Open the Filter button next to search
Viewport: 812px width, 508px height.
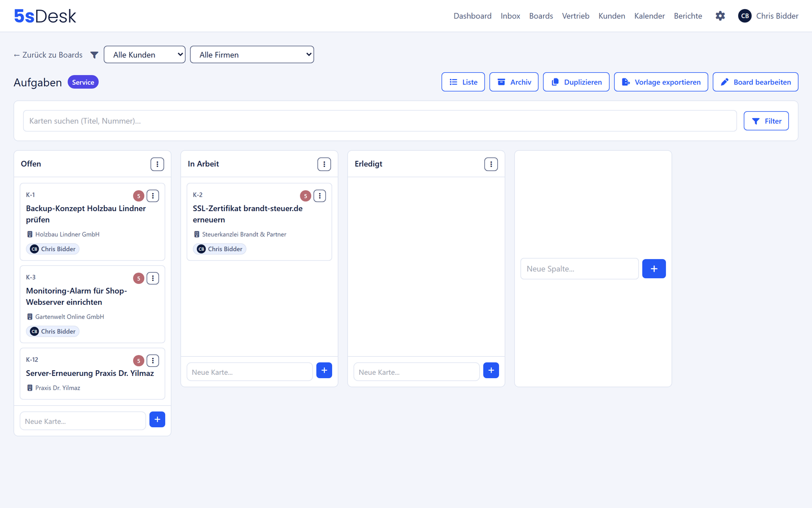pos(766,121)
